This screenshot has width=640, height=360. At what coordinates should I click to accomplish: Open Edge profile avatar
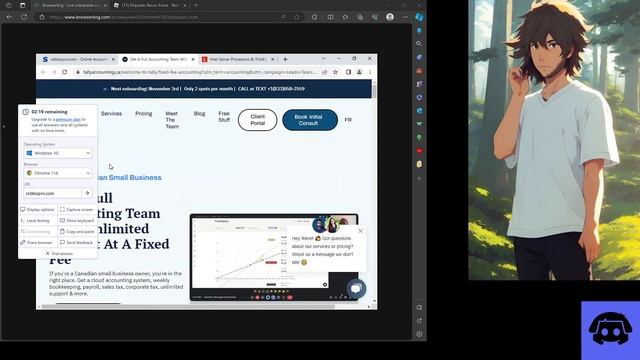pos(390,17)
